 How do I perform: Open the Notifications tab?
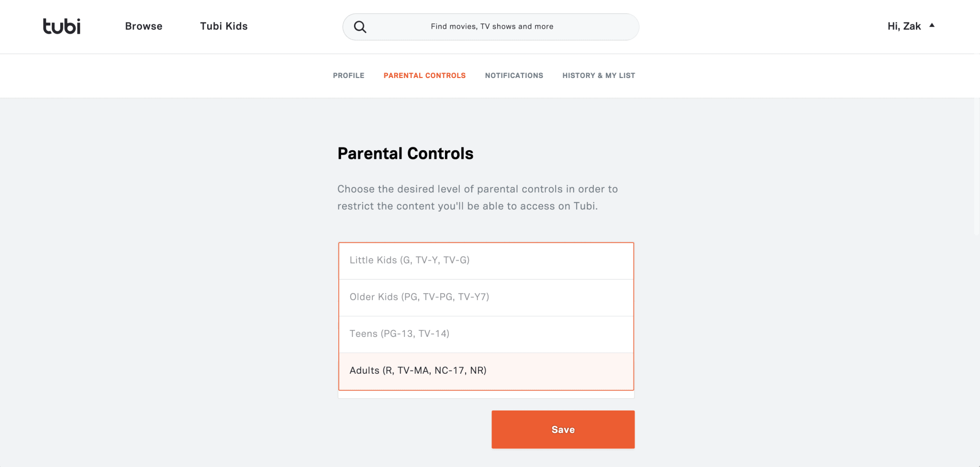514,76
